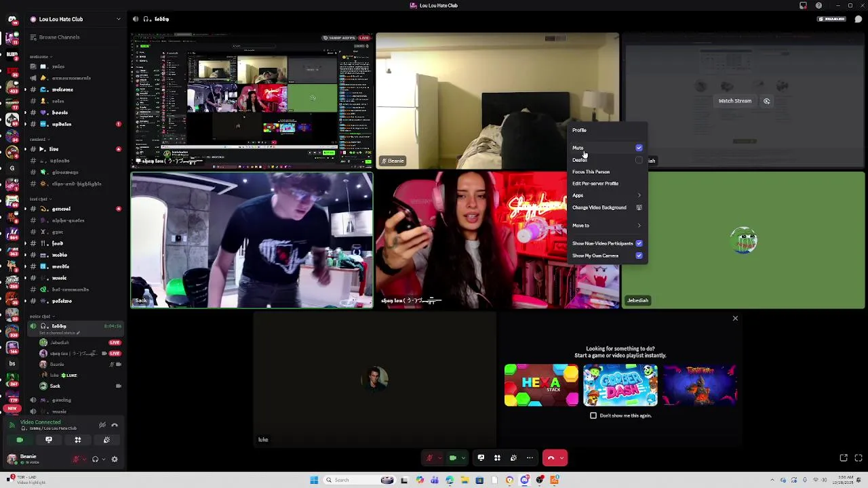
Task: Share your screen from the voice panel
Action: (x=49, y=440)
